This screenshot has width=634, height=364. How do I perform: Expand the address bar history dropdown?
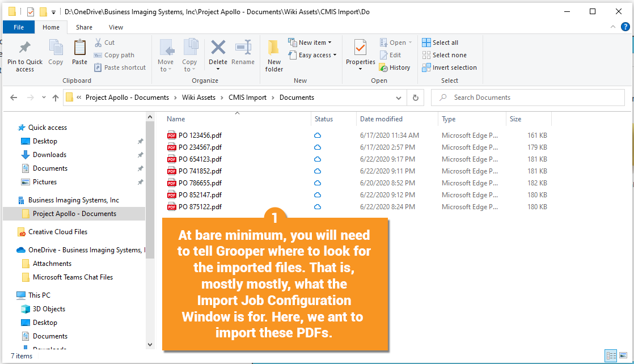coord(399,98)
